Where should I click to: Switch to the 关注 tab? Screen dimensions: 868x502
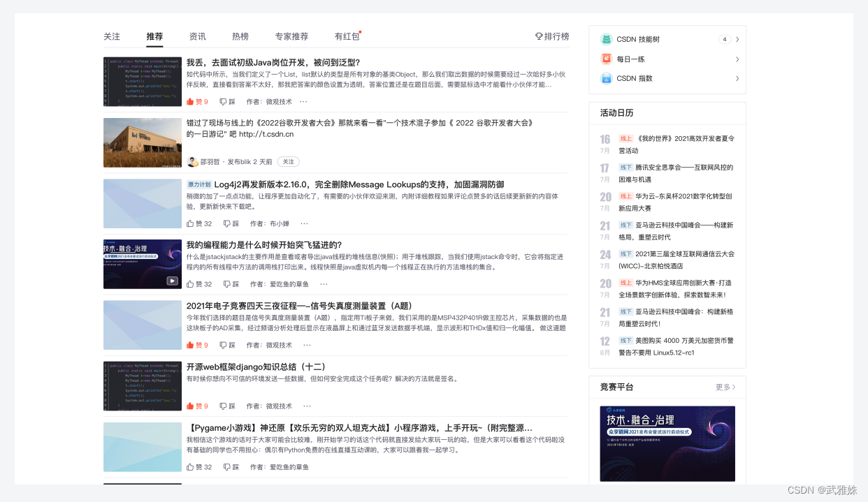pos(112,36)
